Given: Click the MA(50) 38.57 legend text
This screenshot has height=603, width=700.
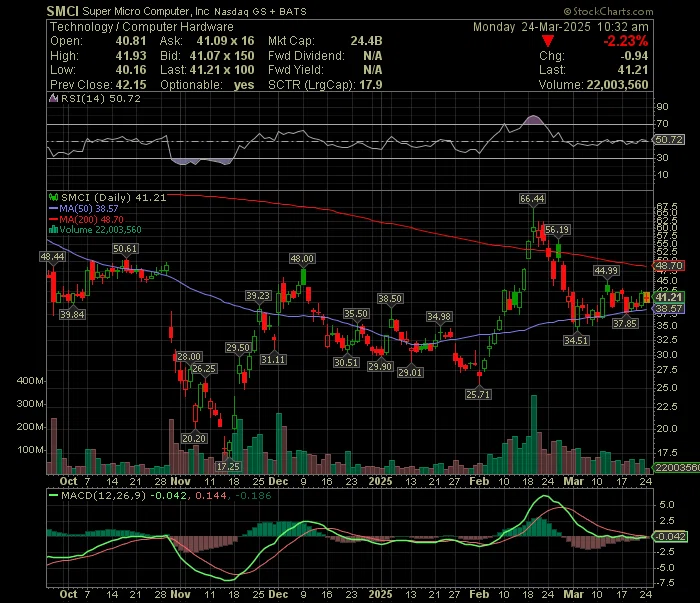Looking at the screenshot, I should [89, 208].
